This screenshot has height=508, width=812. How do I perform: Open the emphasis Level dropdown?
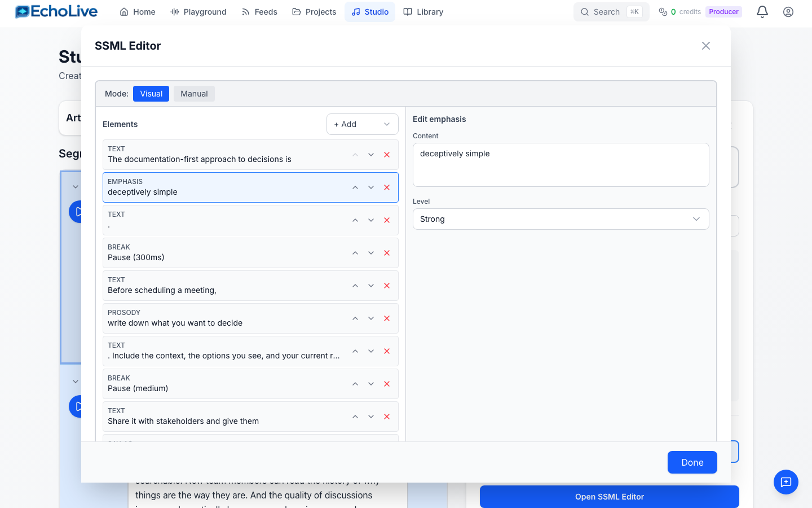pyautogui.click(x=561, y=219)
